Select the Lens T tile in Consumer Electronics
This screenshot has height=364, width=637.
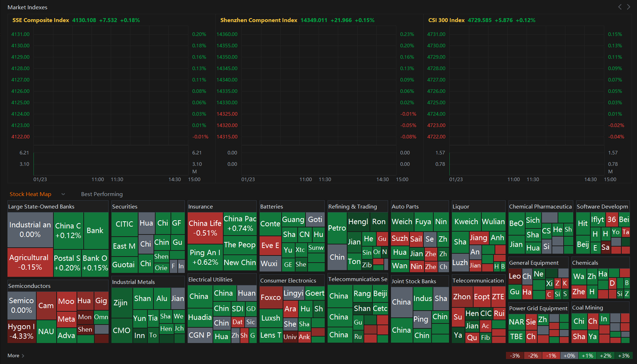271,335
